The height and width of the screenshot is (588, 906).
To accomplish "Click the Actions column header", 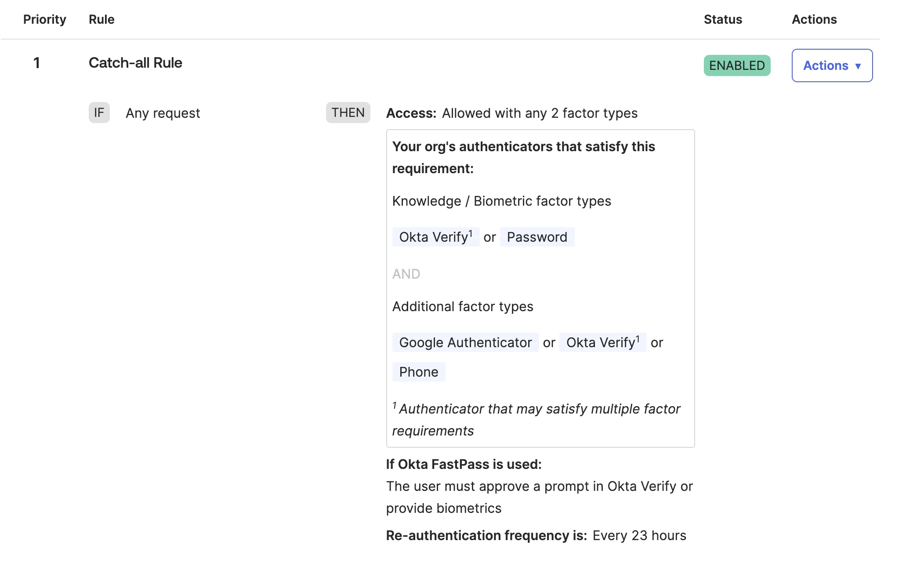I will (814, 19).
